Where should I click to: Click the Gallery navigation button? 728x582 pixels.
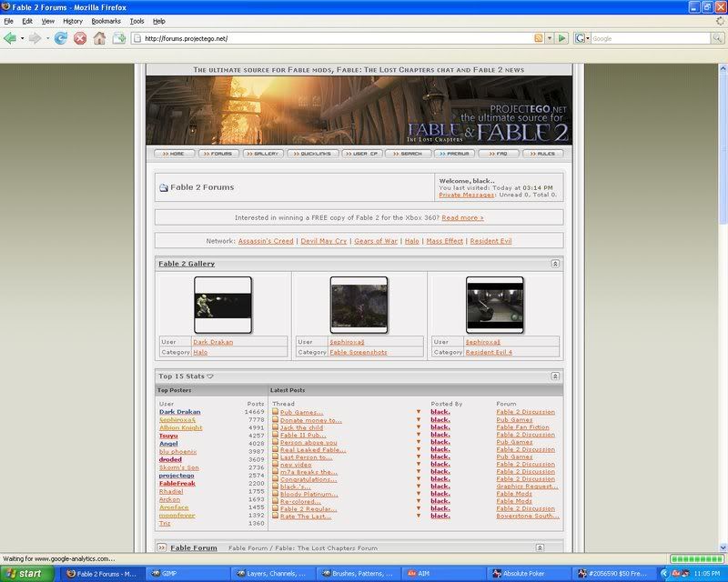click(263, 154)
